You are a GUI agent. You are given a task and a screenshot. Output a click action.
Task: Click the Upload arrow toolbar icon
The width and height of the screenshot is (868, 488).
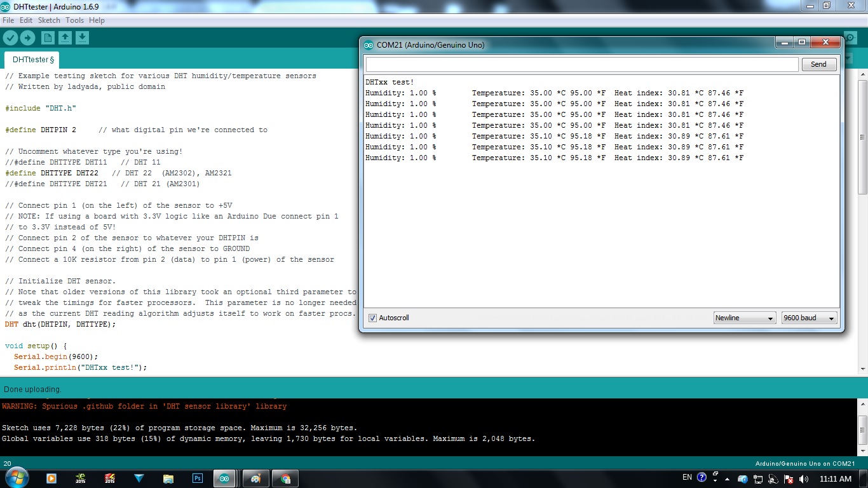[x=27, y=38]
